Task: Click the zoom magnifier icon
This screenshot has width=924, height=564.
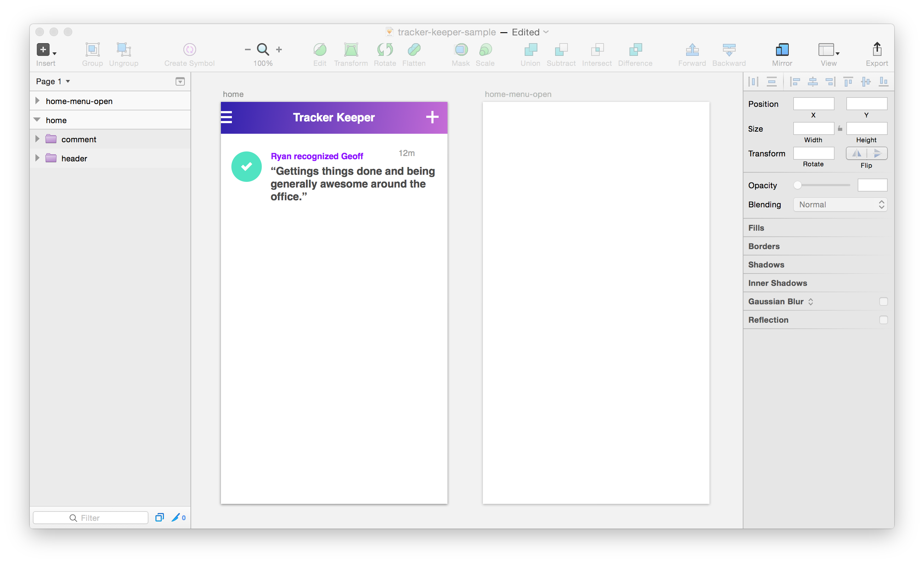Action: 262,49
